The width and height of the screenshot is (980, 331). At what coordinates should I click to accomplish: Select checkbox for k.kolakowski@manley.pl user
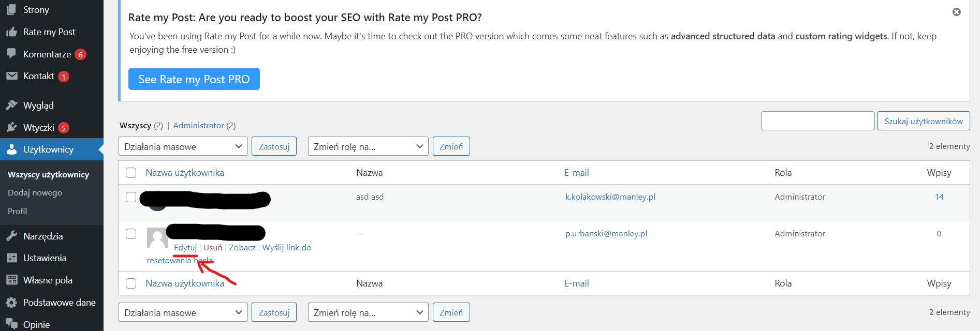131,197
